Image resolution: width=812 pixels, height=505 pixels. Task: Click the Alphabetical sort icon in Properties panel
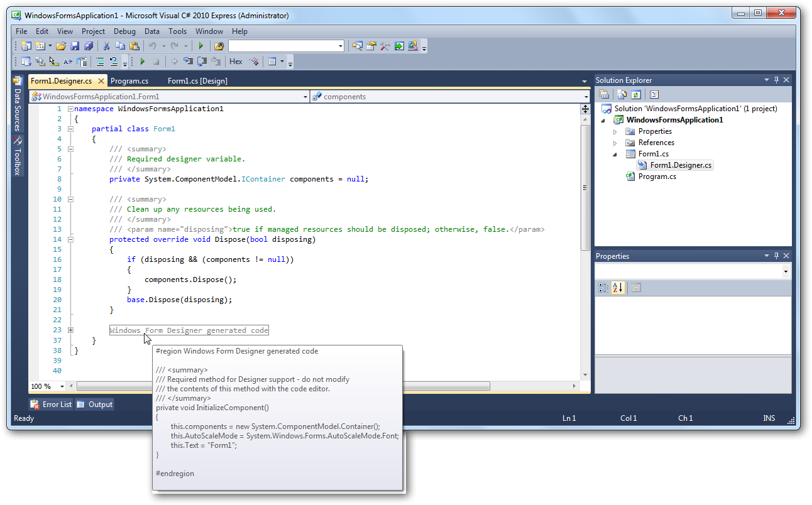click(617, 288)
